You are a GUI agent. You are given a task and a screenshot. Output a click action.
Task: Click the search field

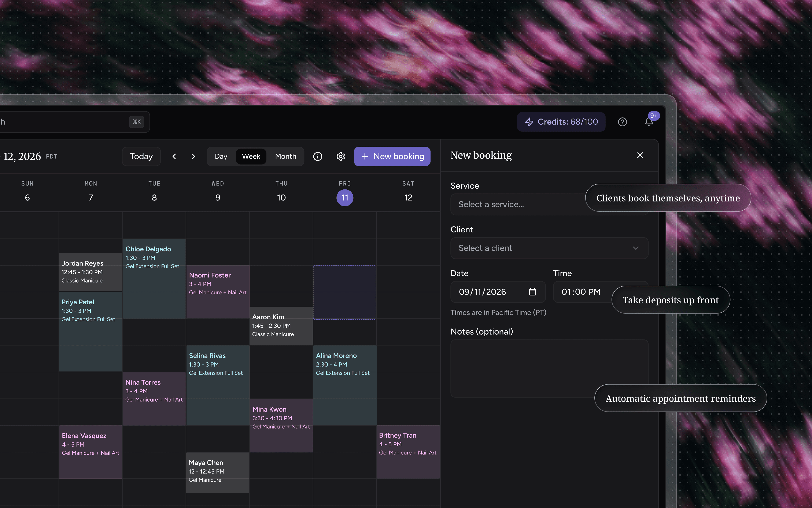74,122
